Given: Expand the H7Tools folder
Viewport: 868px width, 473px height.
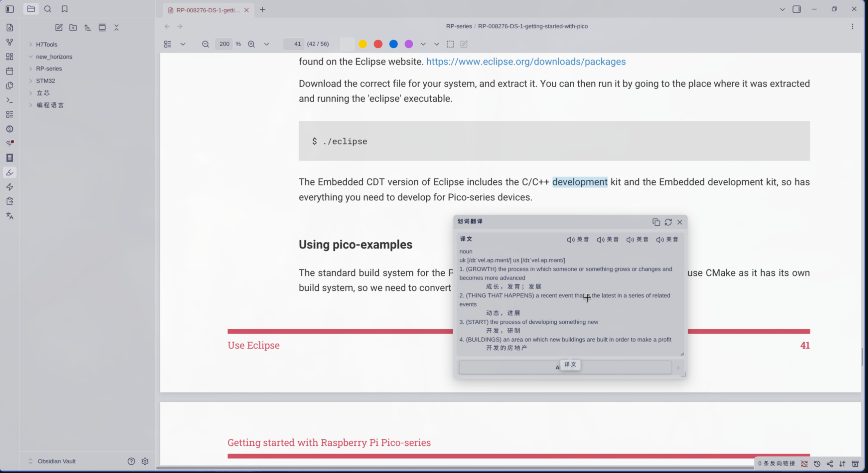Looking at the screenshot, I should (31, 44).
